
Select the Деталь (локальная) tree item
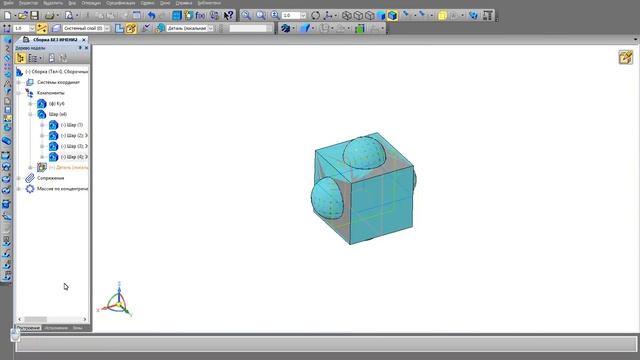click(69, 167)
